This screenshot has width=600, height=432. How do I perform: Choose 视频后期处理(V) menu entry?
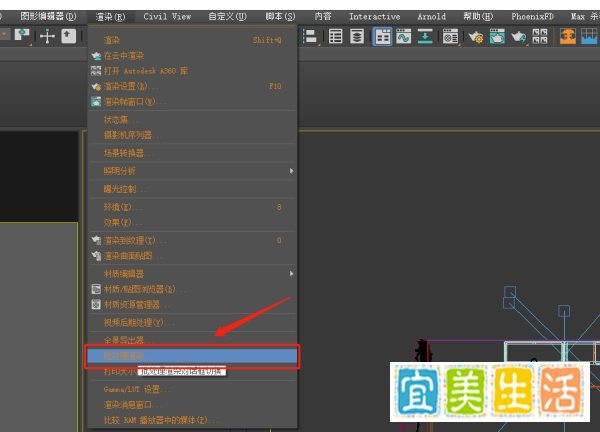(x=192, y=323)
